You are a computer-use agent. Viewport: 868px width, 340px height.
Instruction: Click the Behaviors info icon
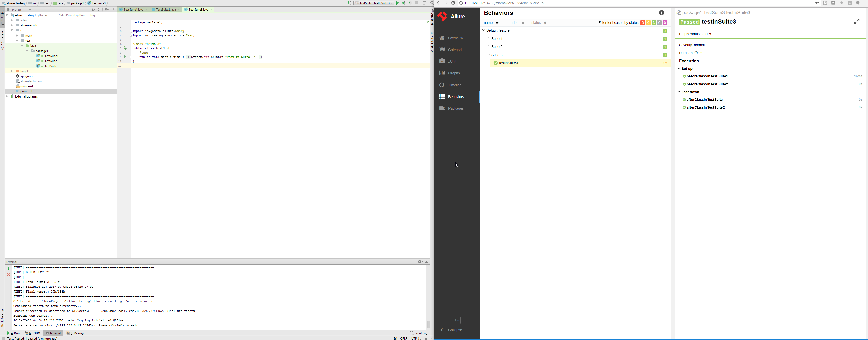[662, 13]
